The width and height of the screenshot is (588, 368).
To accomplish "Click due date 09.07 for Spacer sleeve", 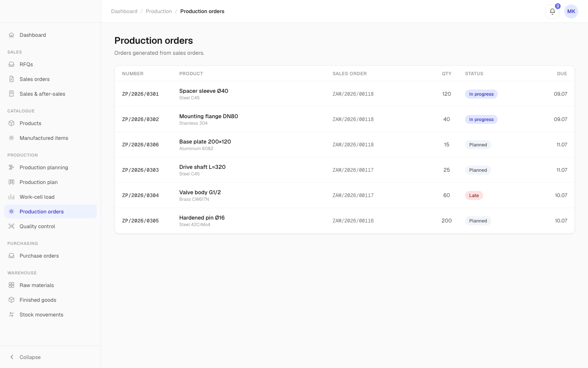I will click(x=561, y=94).
